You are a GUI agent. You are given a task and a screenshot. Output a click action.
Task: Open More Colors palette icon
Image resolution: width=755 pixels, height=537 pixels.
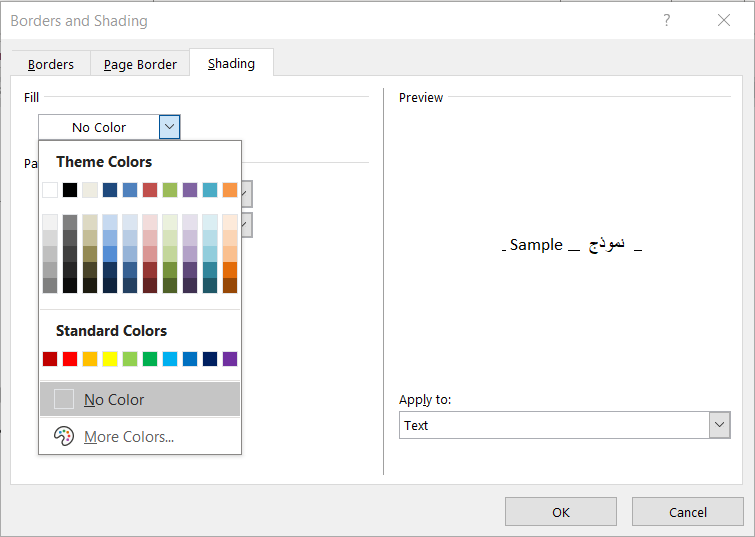coord(64,437)
